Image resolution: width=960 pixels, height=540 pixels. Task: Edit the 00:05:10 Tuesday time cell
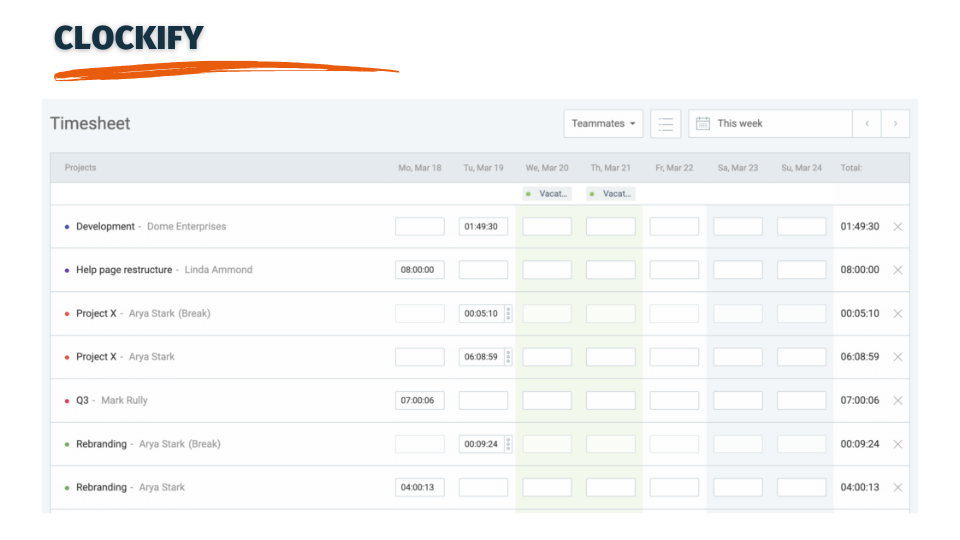pyautogui.click(x=481, y=313)
